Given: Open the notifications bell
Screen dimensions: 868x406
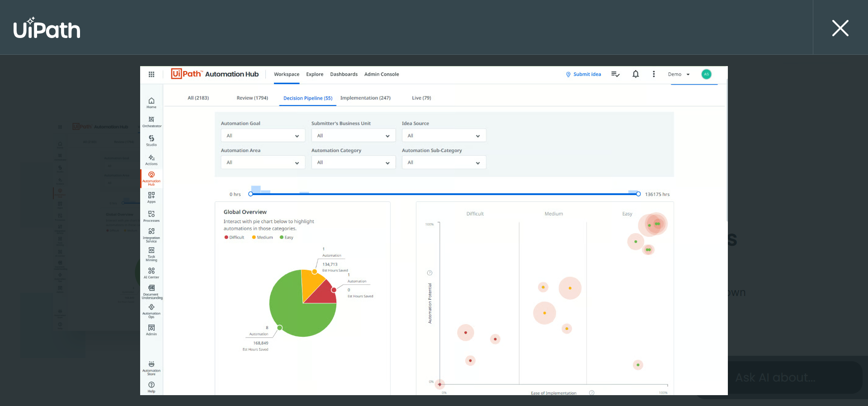Looking at the screenshot, I should 636,74.
